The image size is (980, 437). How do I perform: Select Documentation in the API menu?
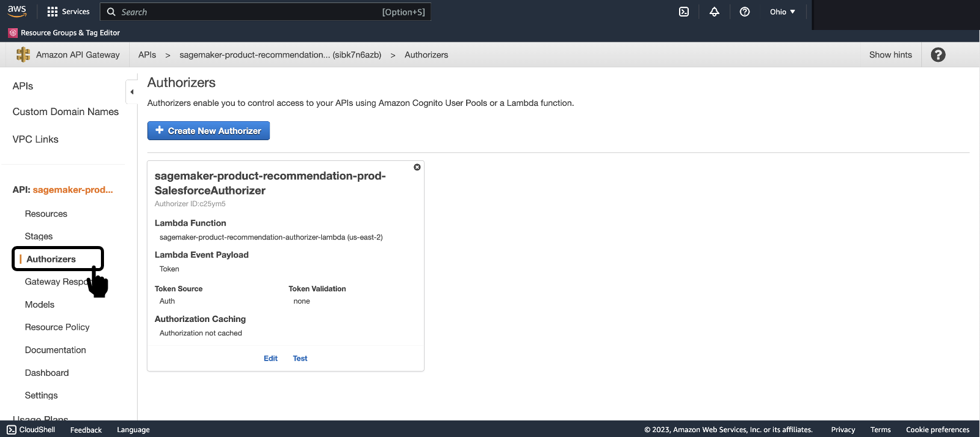[x=55, y=349]
